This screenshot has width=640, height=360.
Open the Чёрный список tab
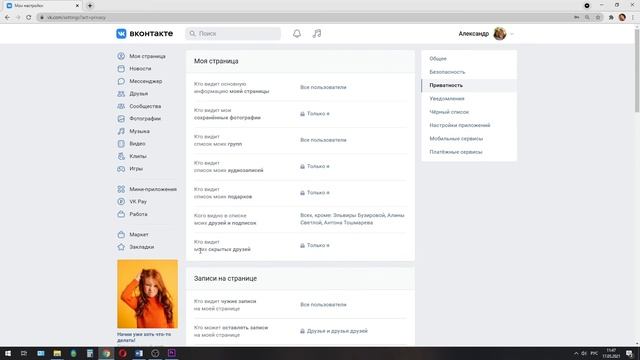pyautogui.click(x=469, y=112)
